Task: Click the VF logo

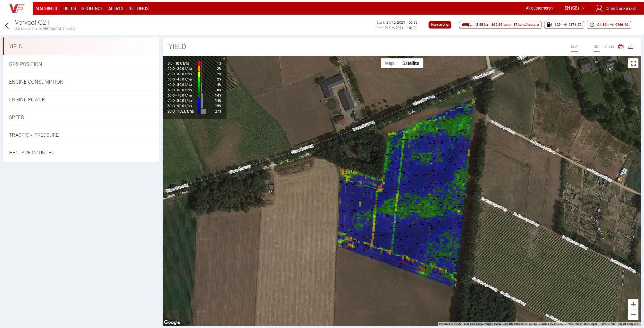Action: (17, 8)
